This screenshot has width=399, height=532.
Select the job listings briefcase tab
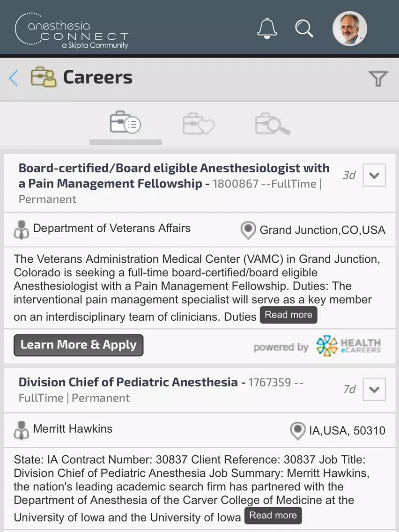click(126, 123)
